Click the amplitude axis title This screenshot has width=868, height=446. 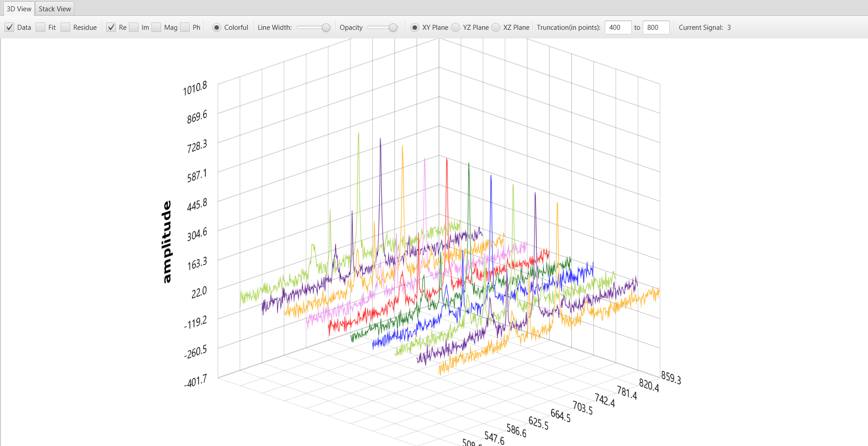click(x=167, y=242)
